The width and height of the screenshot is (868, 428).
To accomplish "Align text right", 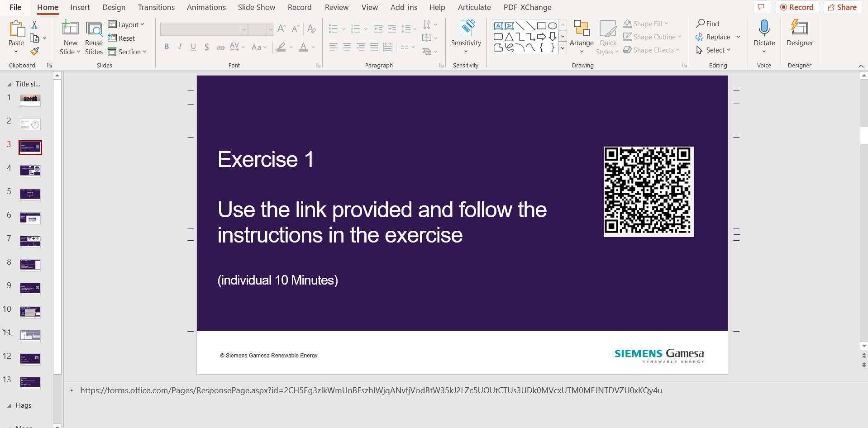I will [361, 47].
